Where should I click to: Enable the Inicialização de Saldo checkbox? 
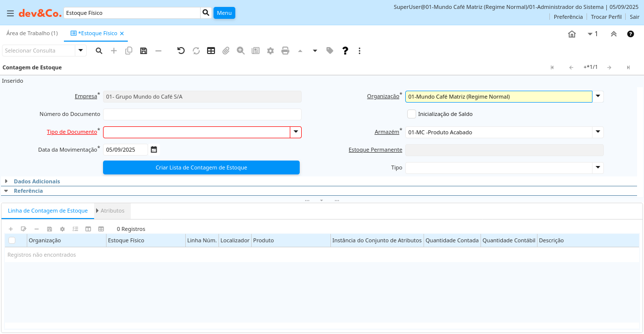(x=412, y=114)
